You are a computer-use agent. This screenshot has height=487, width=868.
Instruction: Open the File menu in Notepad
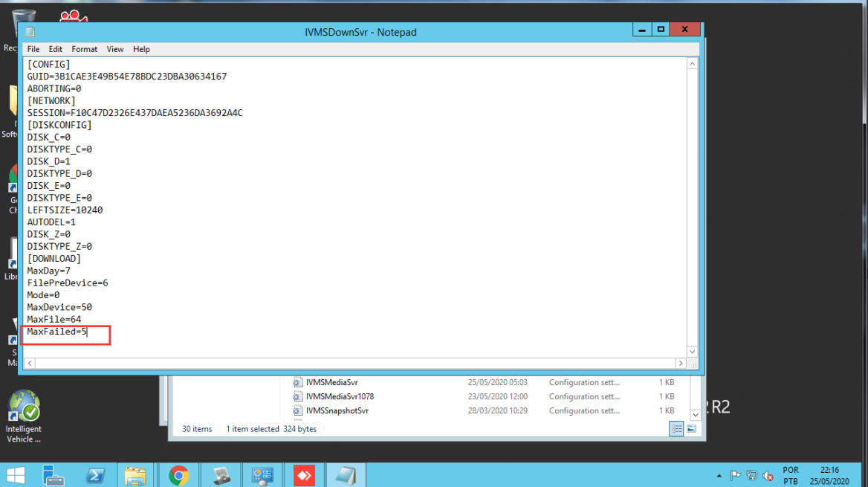click(x=33, y=49)
